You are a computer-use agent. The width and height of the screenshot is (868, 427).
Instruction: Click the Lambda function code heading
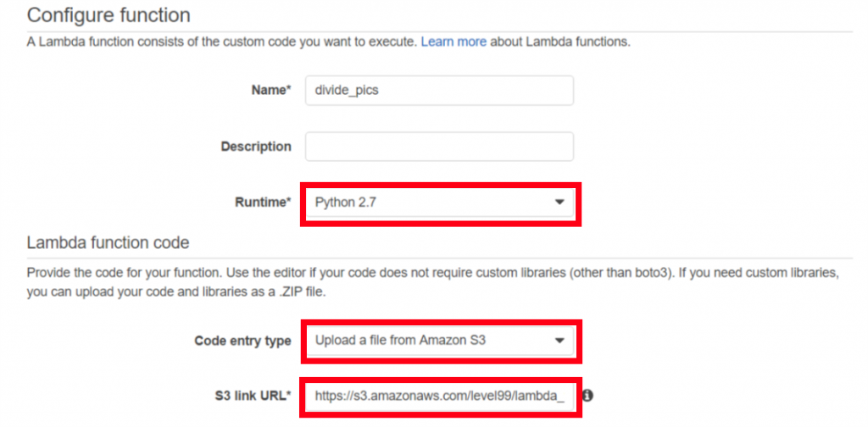(108, 242)
